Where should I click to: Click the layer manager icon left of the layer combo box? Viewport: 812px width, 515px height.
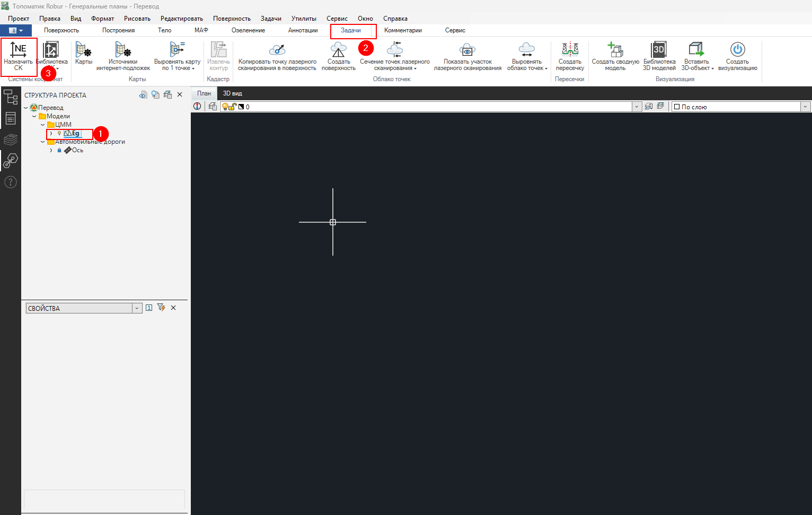(x=213, y=107)
